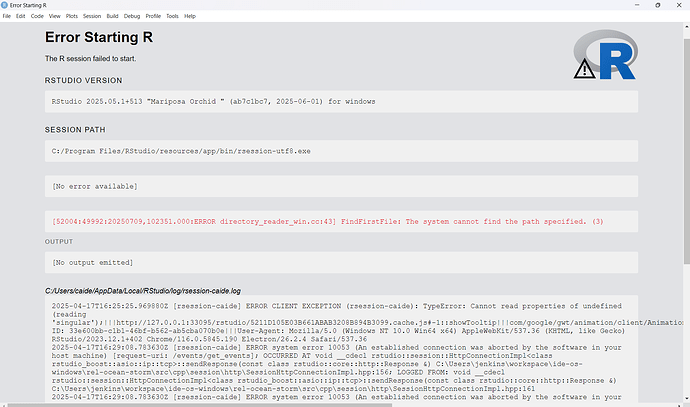Click the RStudio 2025.05.1+513 version text
690x407 pixels.
[x=213, y=102]
